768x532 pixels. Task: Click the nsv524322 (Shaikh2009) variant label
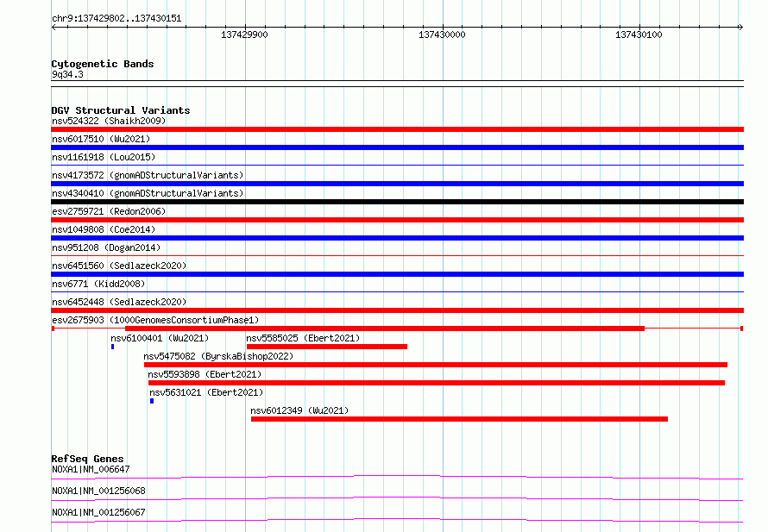pos(109,121)
